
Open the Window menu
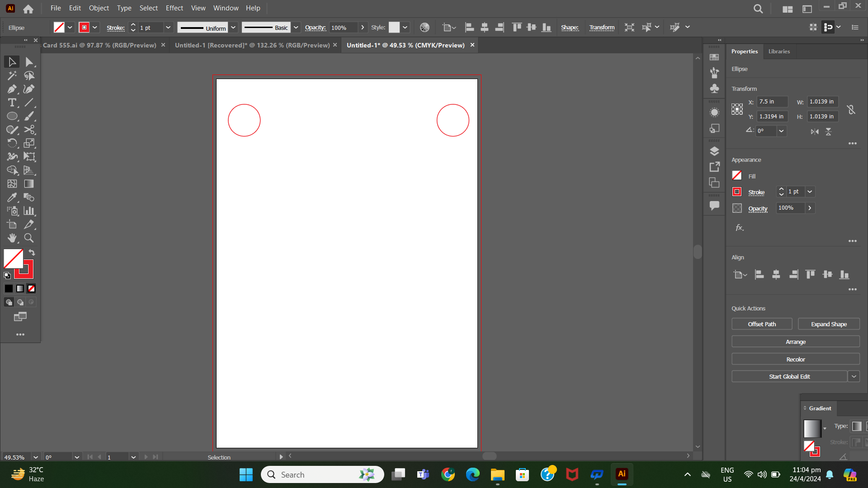click(226, 8)
